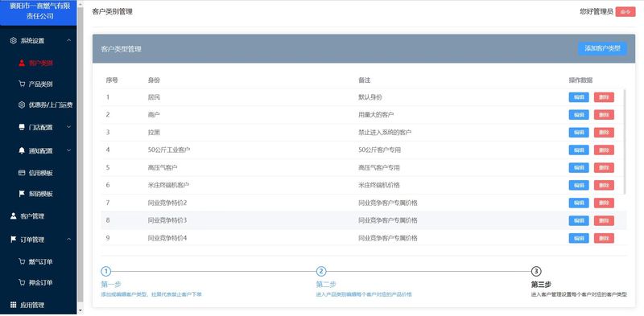Click the 优惠券/上门运费 gear icon

pos(22,105)
